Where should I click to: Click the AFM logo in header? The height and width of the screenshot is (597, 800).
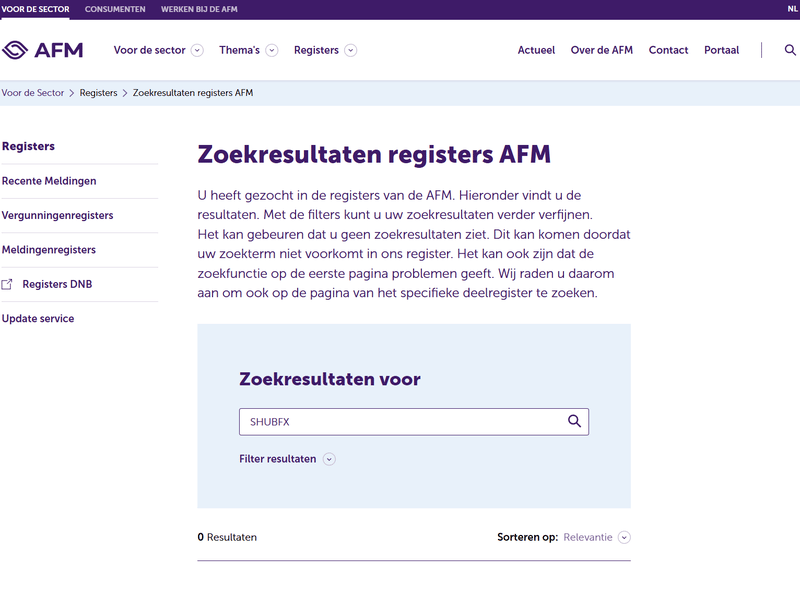click(42, 50)
